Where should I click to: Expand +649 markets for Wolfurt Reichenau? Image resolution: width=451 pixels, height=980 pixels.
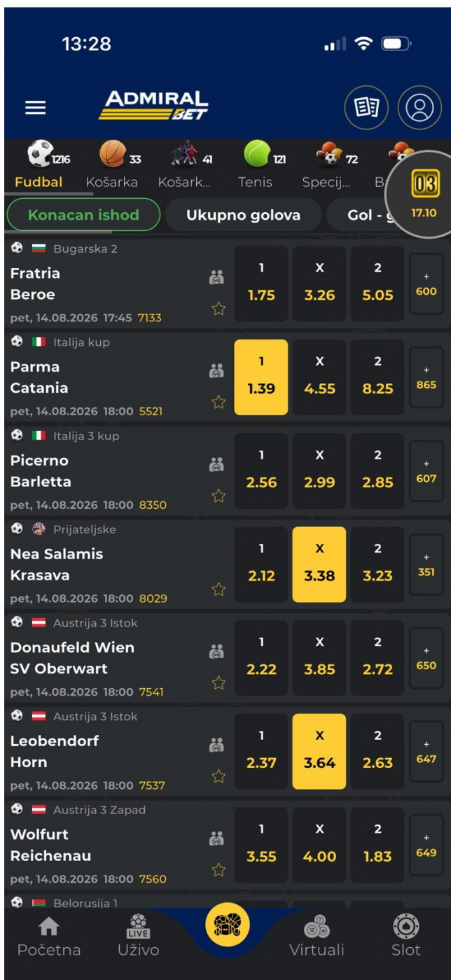(x=426, y=845)
